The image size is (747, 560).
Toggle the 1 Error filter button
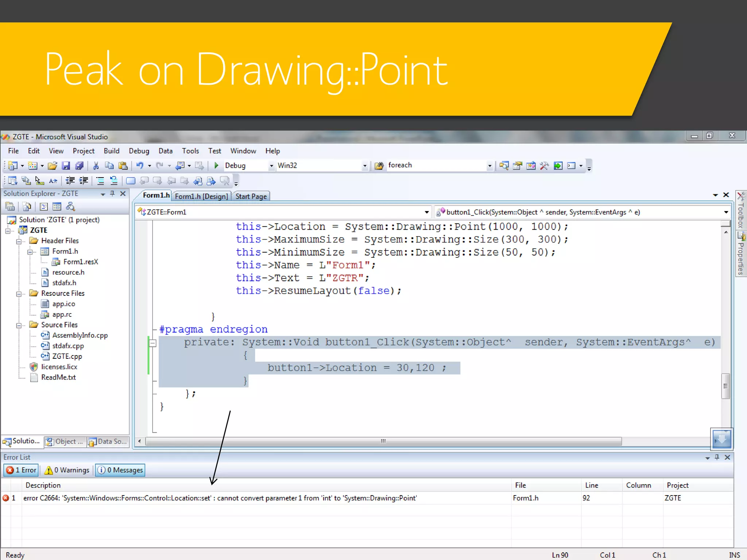click(22, 470)
